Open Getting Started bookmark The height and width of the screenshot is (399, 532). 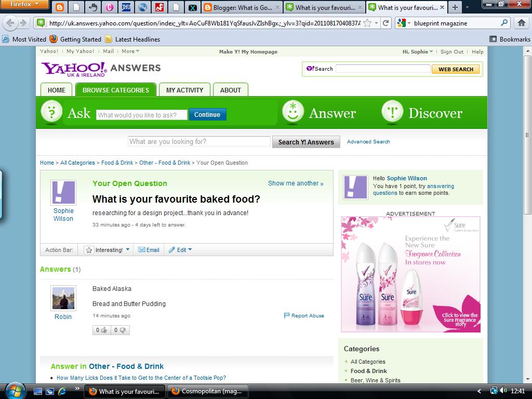pyautogui.click(x=75, y=39)
